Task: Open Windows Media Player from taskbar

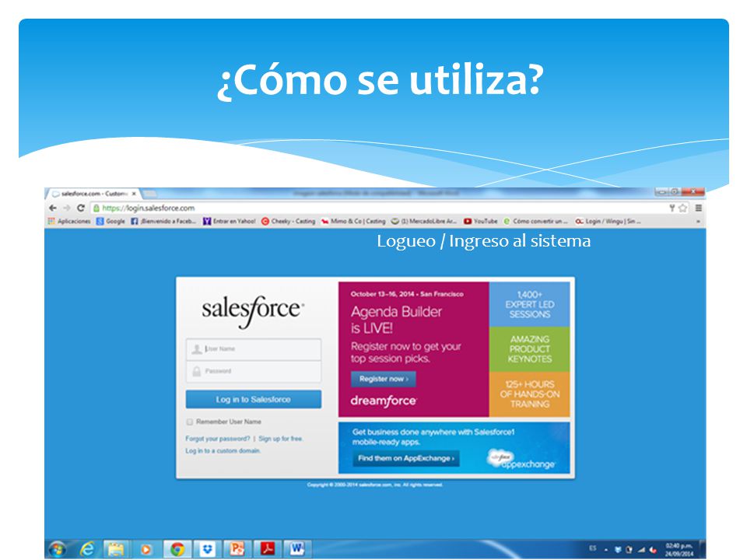Action: pyautogui.click(x=146, y=550)
